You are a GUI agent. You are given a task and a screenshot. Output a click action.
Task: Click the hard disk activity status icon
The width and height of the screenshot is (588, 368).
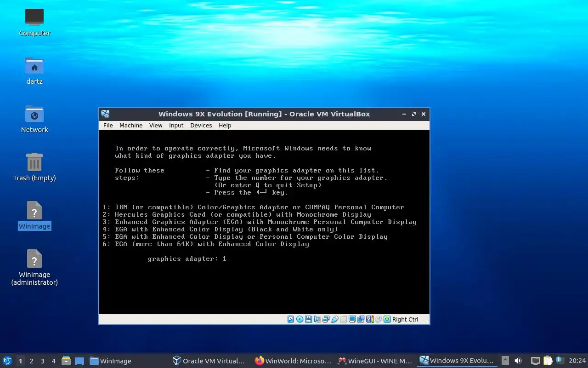(291, 319)
